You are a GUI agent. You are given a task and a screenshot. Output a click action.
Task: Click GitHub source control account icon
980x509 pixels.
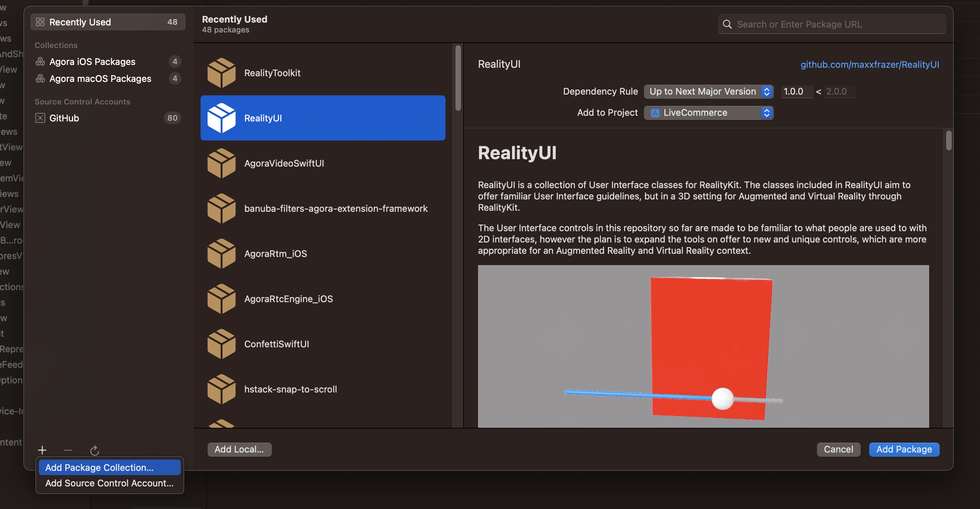[x=40, y=118]
